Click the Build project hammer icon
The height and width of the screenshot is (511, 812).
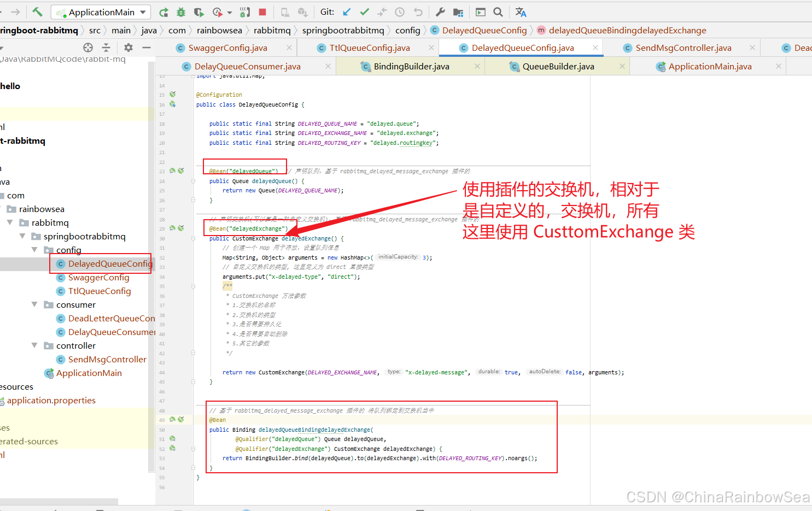37,11
